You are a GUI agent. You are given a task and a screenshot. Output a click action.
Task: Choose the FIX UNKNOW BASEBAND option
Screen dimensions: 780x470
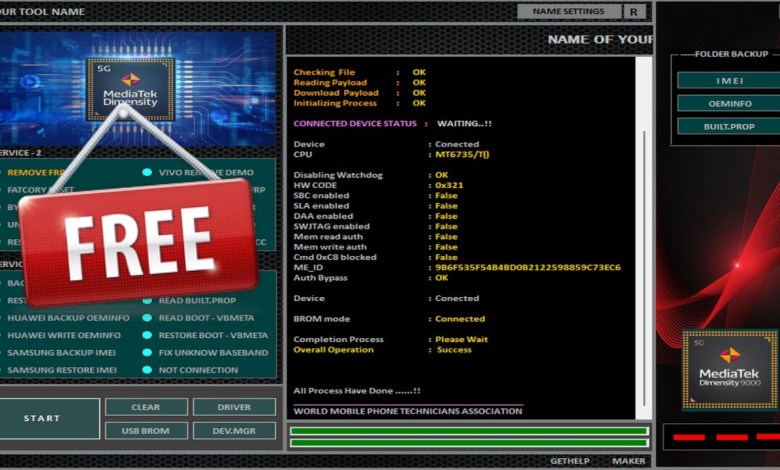click(212, 353)
